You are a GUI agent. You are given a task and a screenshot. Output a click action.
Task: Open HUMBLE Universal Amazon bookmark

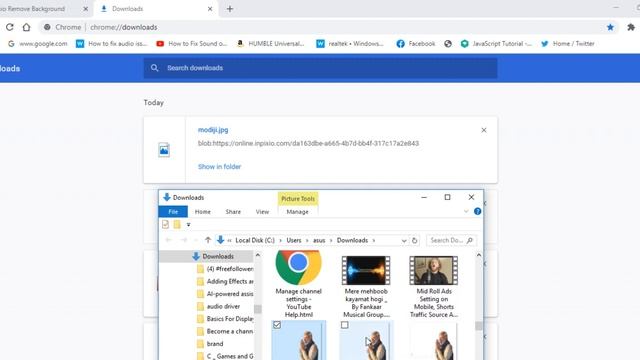click(x=270, y=44)
